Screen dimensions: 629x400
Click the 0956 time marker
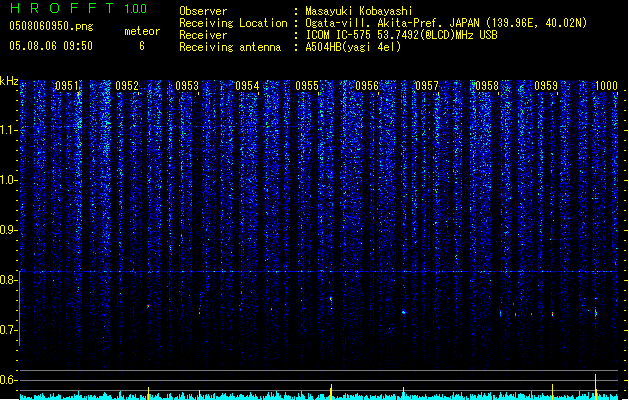(x=367, y=86)
